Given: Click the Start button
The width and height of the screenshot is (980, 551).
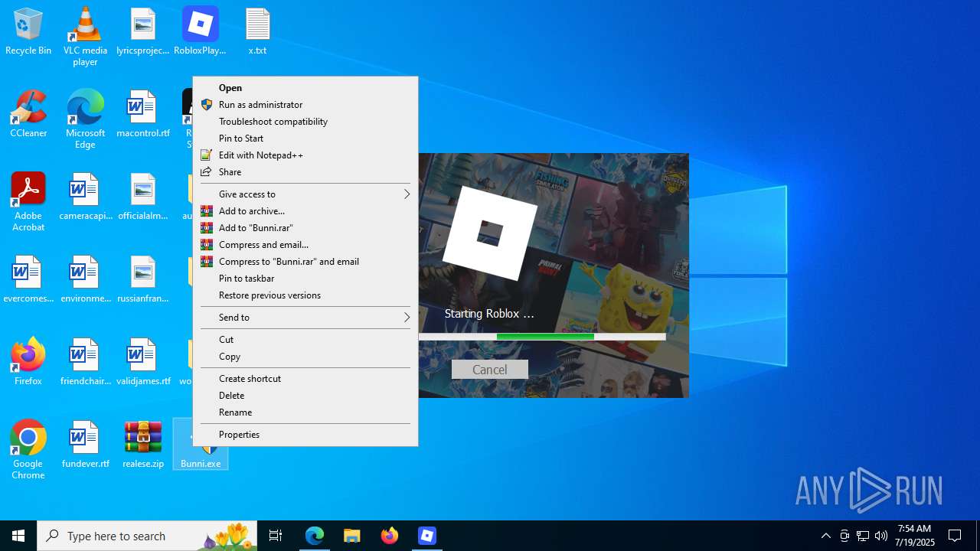Looking at the screenshot, I should click(18, 536).
